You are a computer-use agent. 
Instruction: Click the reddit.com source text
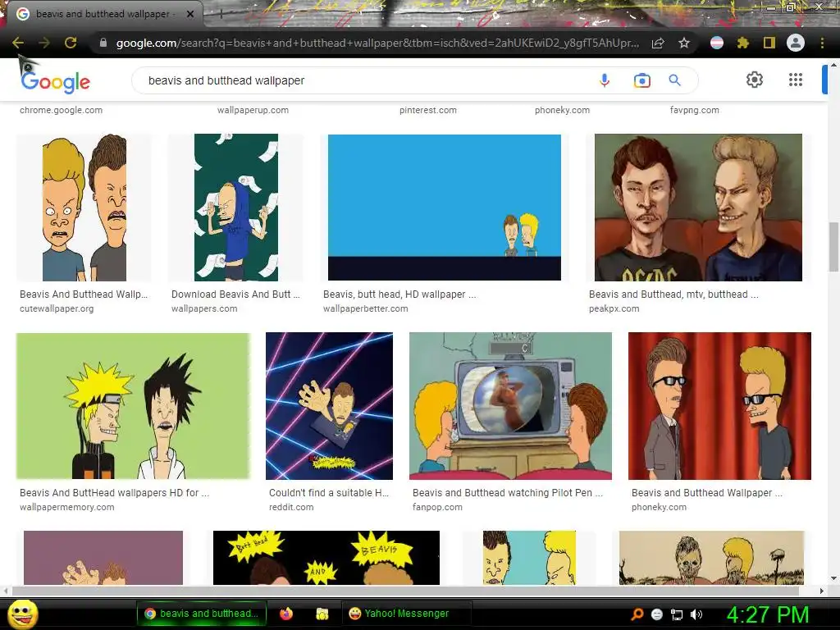[291, 507]
